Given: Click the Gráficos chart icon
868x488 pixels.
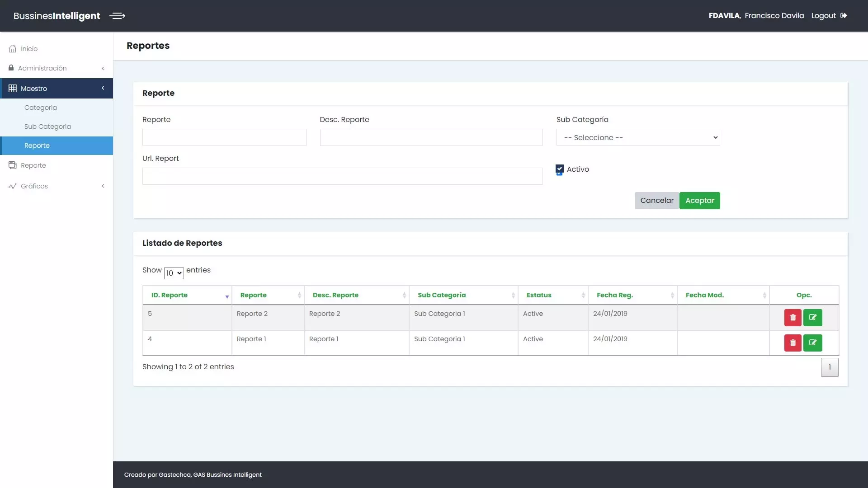Looking at the screenshot, I should [x=13, y=186].
